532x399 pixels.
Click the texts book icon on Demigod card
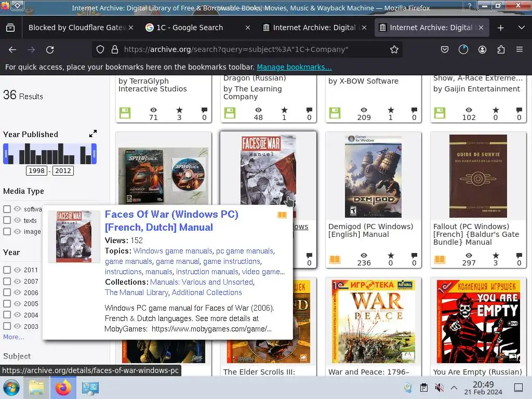[335, 260]
